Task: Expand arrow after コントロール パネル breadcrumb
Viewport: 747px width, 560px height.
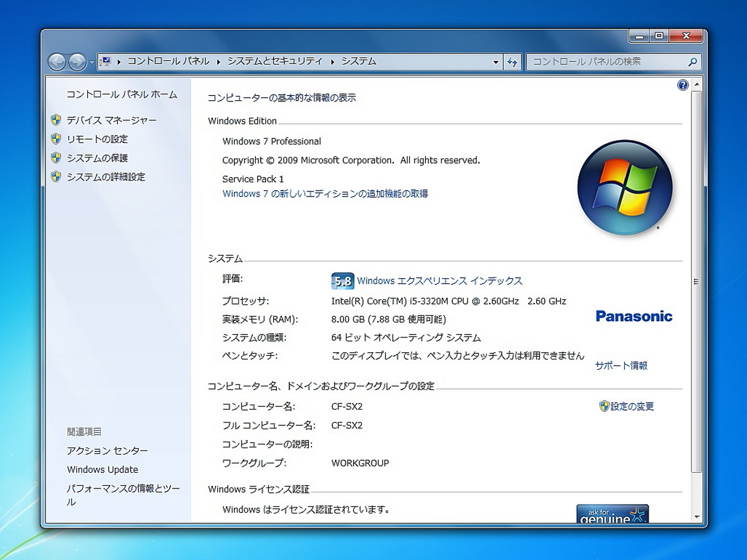Action: pos(218,62)
